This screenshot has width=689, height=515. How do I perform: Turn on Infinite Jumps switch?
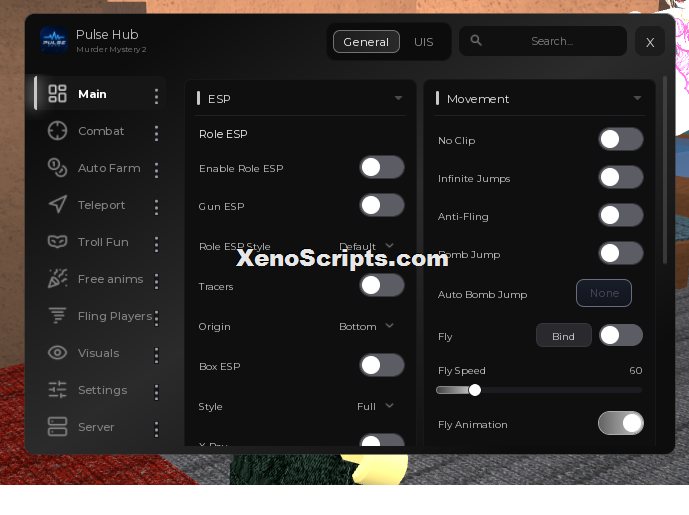tap(621, 178)
